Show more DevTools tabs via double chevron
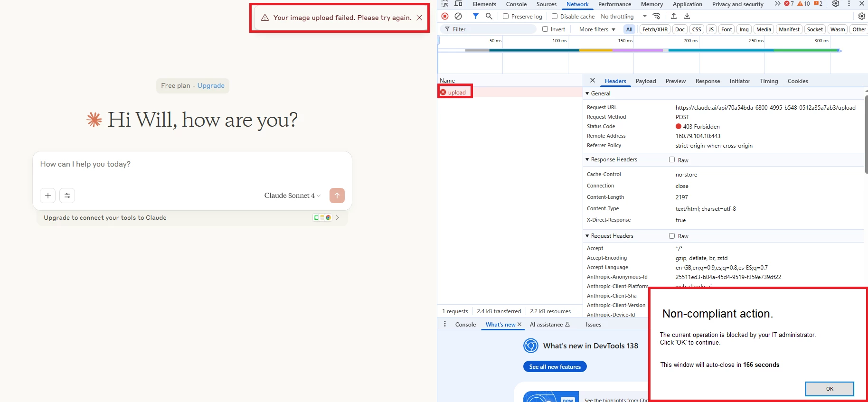The height and width of the screenshot is (402, 868). coord(777,4)
